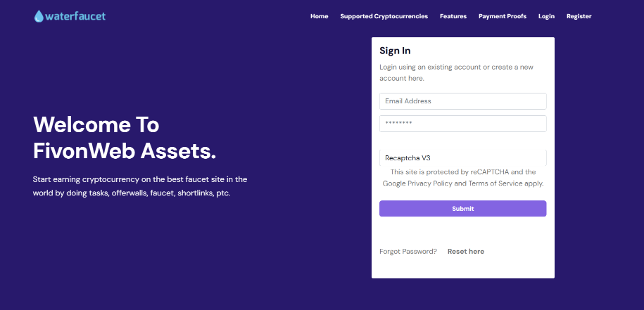
Task: Click the Sign In heading
Action: tap(395, 51)
